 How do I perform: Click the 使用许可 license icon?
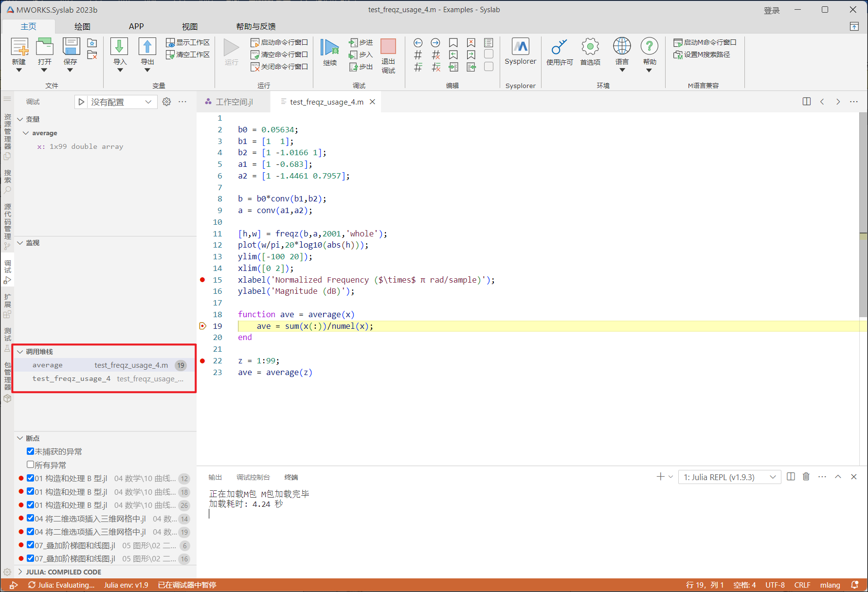click(559, 47)
